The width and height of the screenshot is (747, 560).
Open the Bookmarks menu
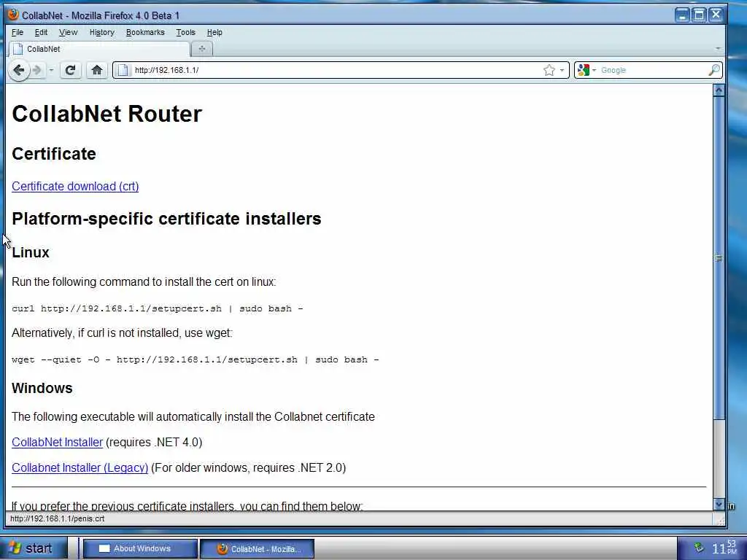[145, 32]
